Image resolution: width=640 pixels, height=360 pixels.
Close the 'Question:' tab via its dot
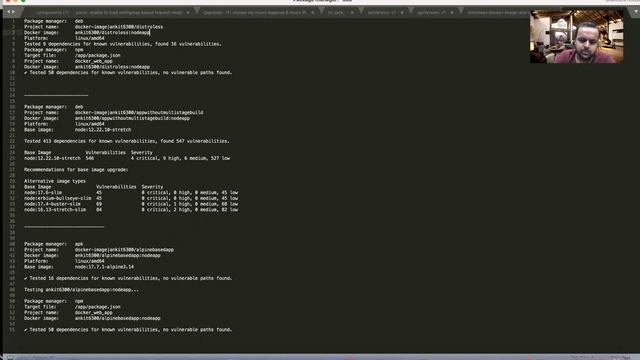tap(313, 13)
